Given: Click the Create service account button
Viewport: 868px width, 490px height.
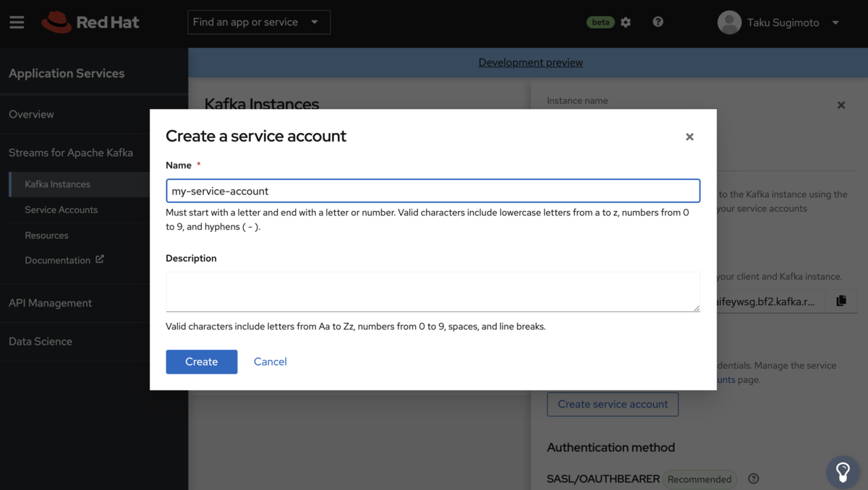Looking at the screenshot, I should (x=613, y=404).
